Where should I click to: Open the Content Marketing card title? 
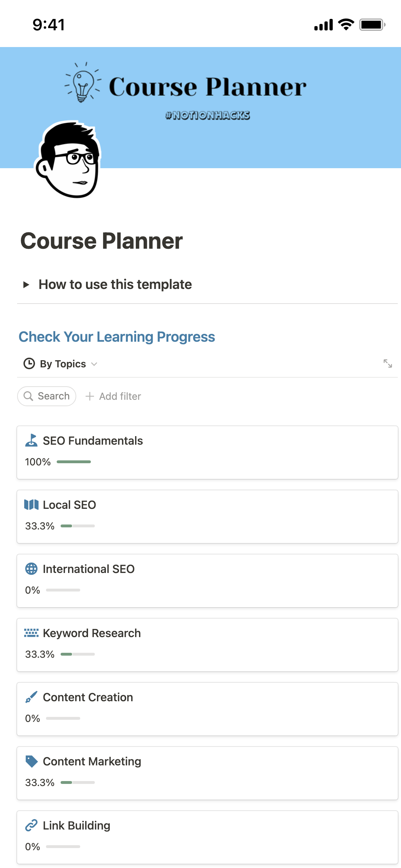pos(92,761)
